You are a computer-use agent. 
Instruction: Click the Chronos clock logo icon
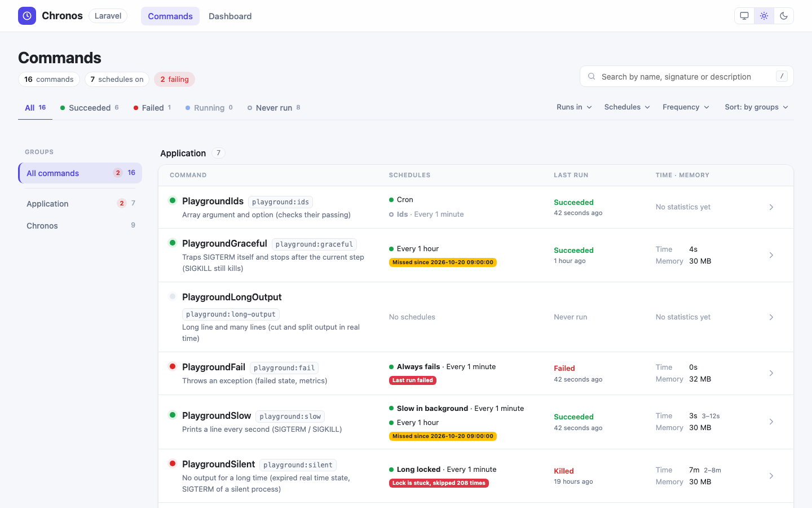point(27,16)
